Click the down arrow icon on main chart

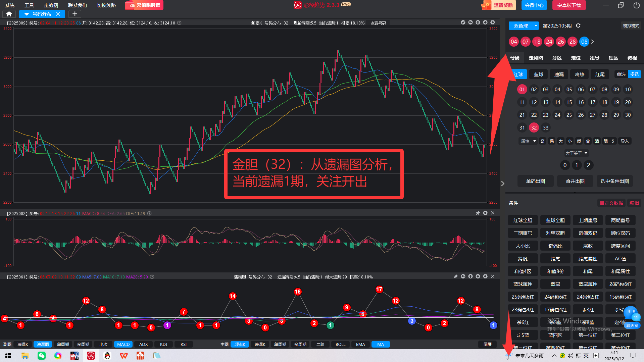[485, 22]
